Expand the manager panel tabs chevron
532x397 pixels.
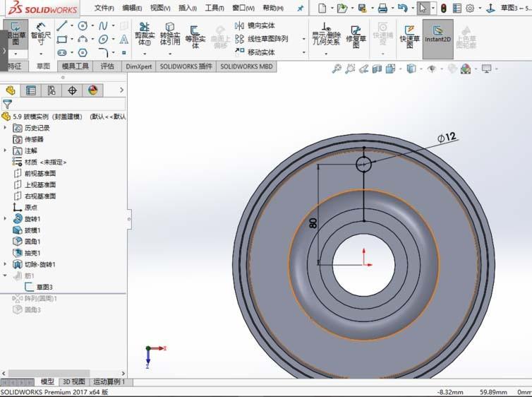point(121,90)
